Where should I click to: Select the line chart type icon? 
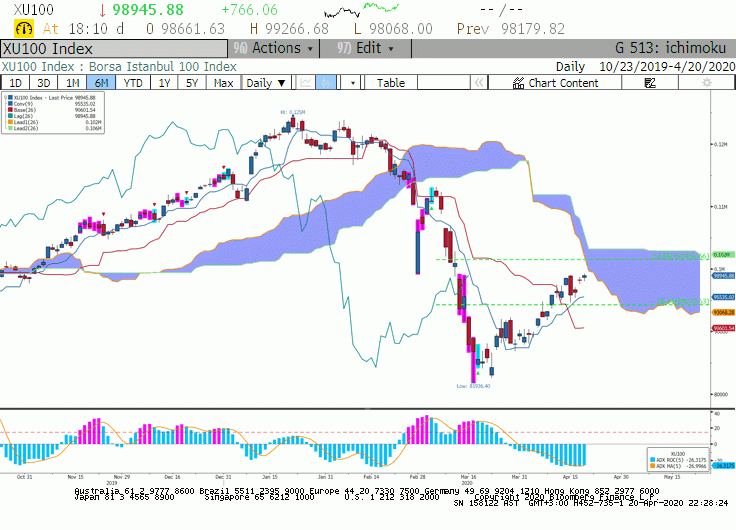(306, 83)
